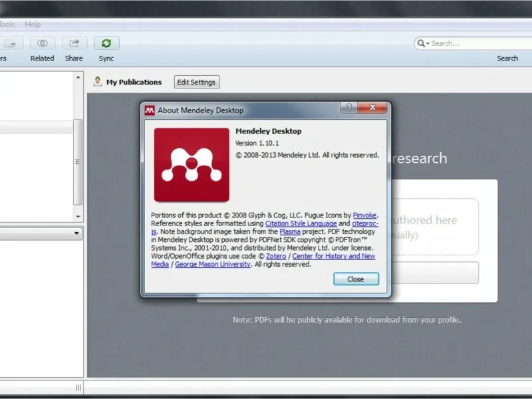Click the 'Mendeley Desktop' bold title text
Image resolution: width=532 pixels, height=399 pixels.
coord(269,131)
